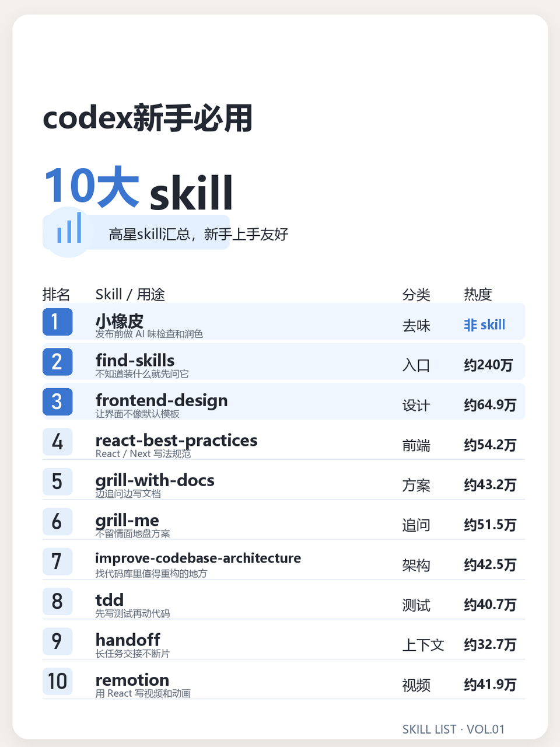Click the category '测试'
Image resolution: width=560 pixels, height=747 pixels.
416,605
